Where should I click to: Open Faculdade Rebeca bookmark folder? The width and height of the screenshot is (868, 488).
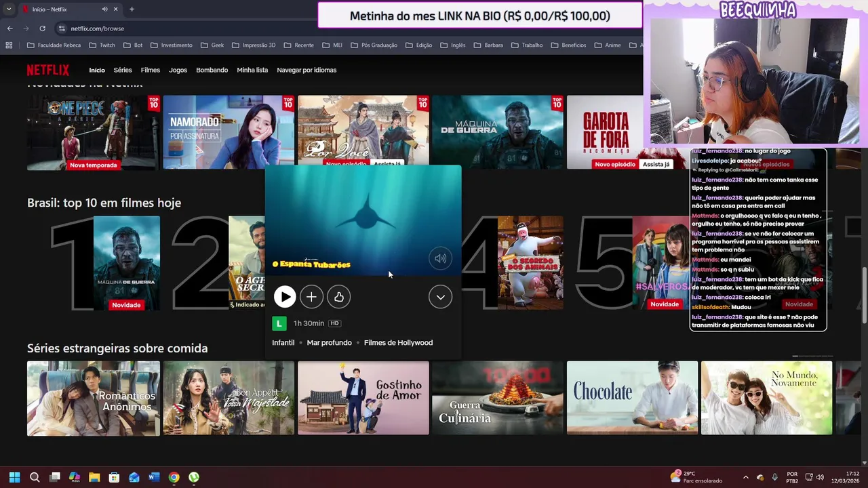pyautogui.click(x=54, y=45)
